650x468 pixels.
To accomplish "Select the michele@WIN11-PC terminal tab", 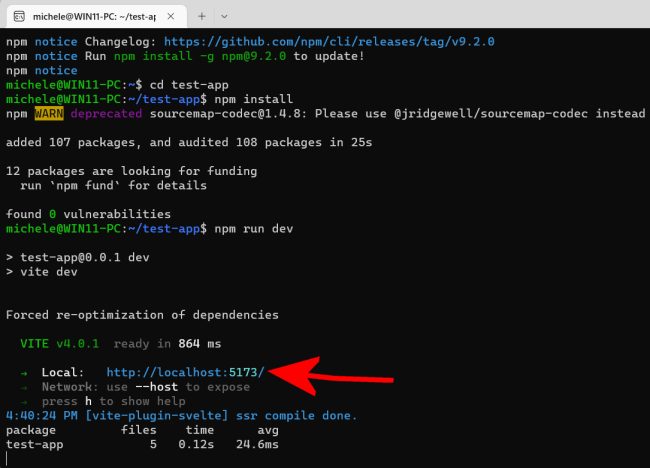I will (97, 16).
